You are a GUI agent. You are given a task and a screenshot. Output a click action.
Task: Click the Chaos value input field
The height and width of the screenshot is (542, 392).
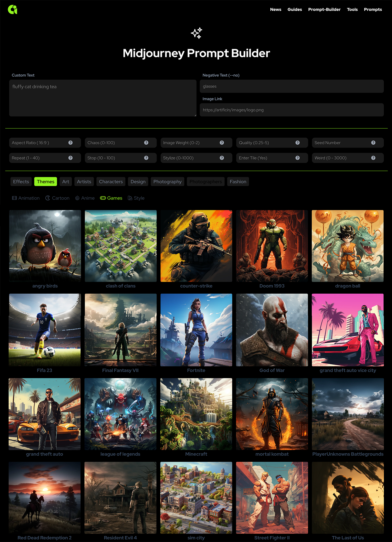pyautogui.click(x=121, y=143)
